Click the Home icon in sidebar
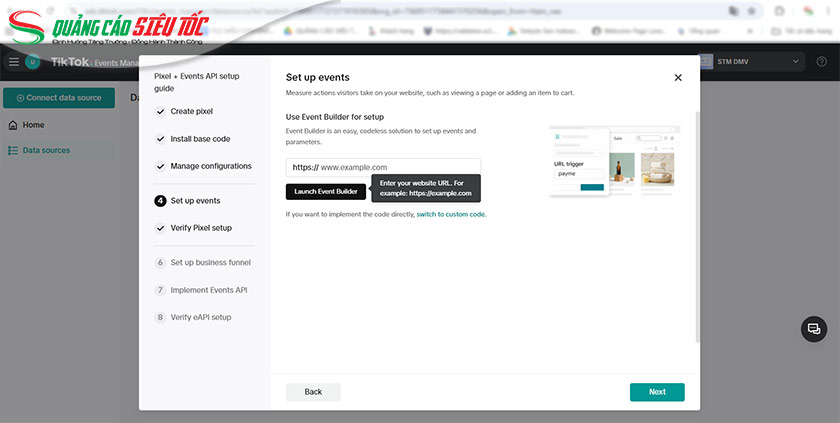Viewport: 840px width, 423px height. click(x=13, y=125)
